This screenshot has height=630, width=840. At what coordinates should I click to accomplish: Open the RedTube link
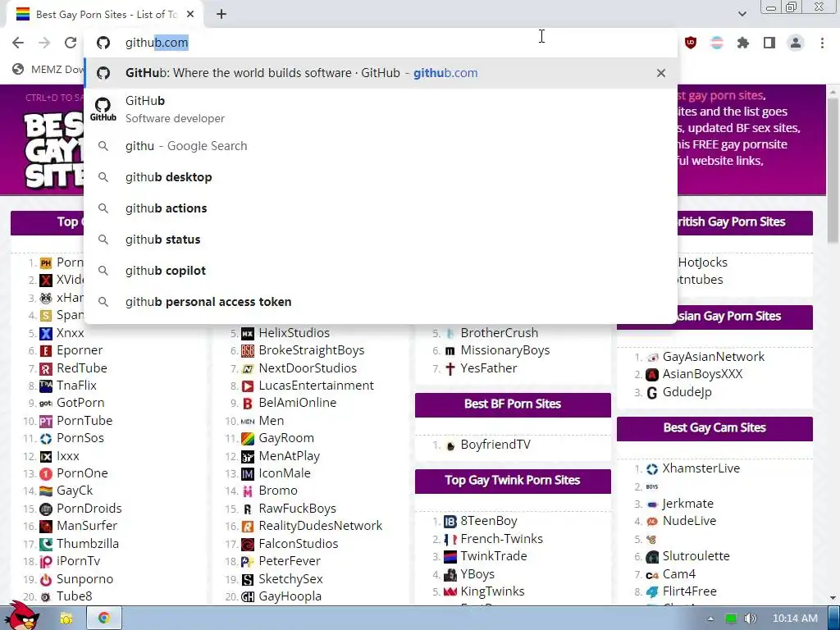pos(82,368)
